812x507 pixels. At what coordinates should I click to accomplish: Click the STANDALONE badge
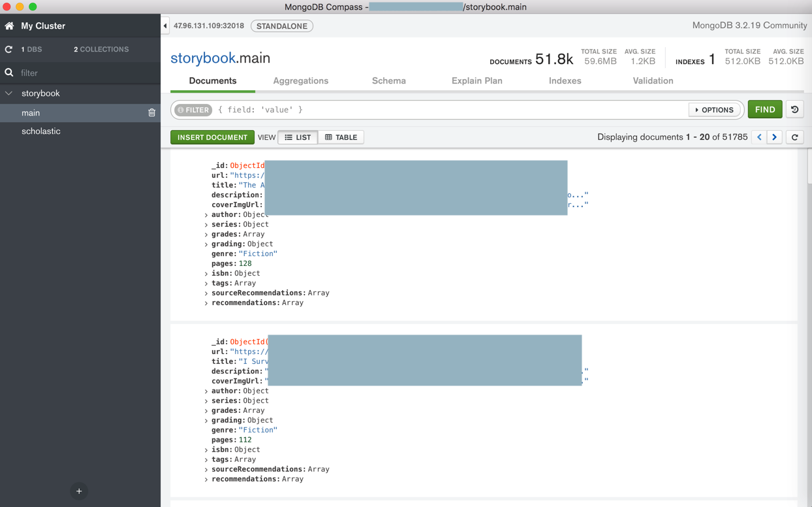pyautogui.click(x=282, y=26)
